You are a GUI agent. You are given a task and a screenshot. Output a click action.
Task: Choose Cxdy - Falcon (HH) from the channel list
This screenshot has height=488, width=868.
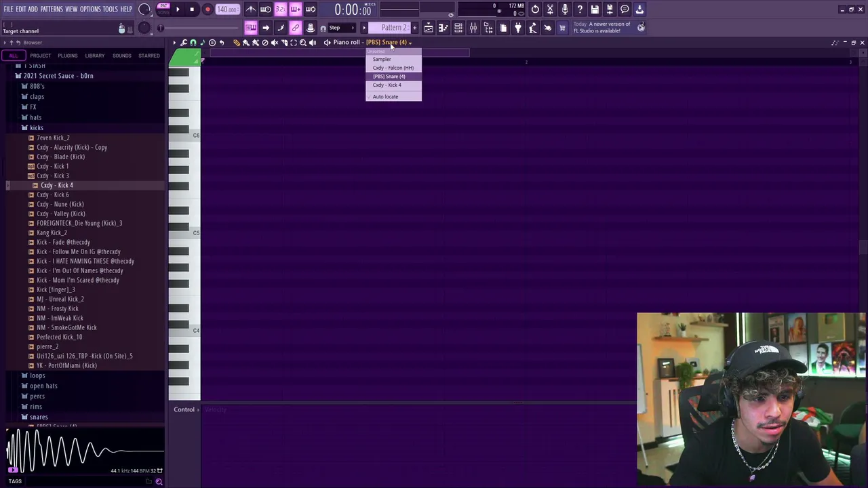click(x=393, y=68)
